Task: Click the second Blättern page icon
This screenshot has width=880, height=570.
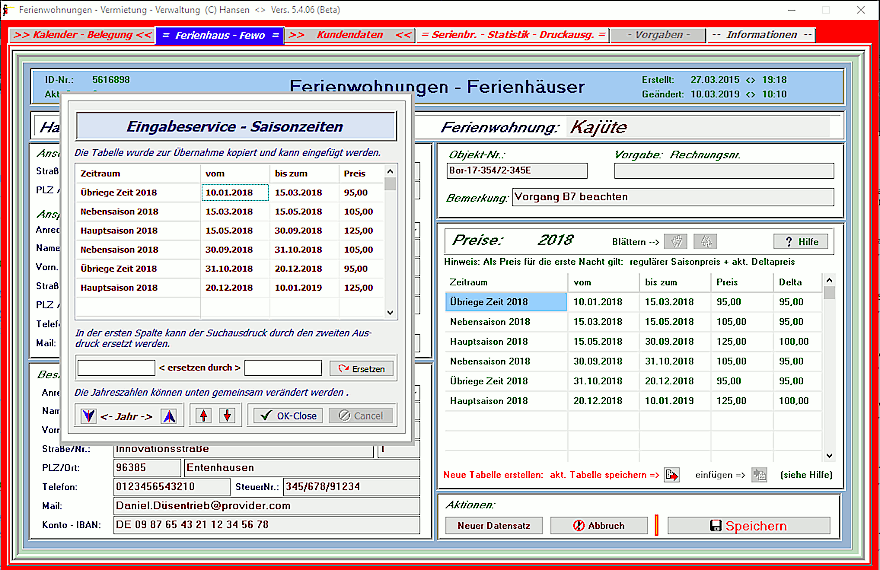Action: [705, 242]
